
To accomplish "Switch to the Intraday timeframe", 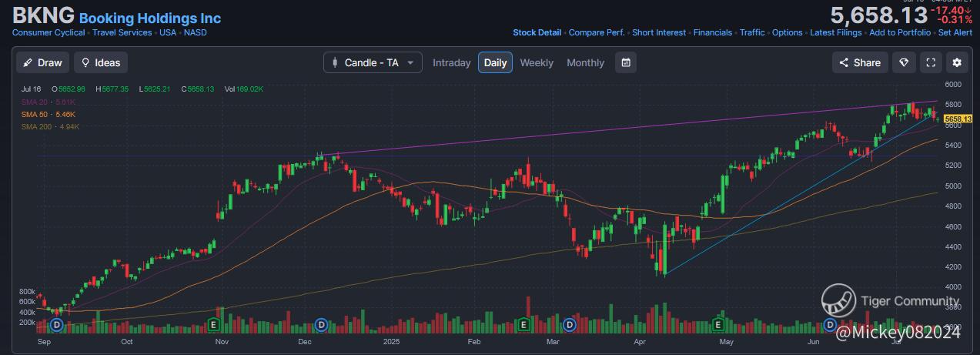I will [451, 62].
